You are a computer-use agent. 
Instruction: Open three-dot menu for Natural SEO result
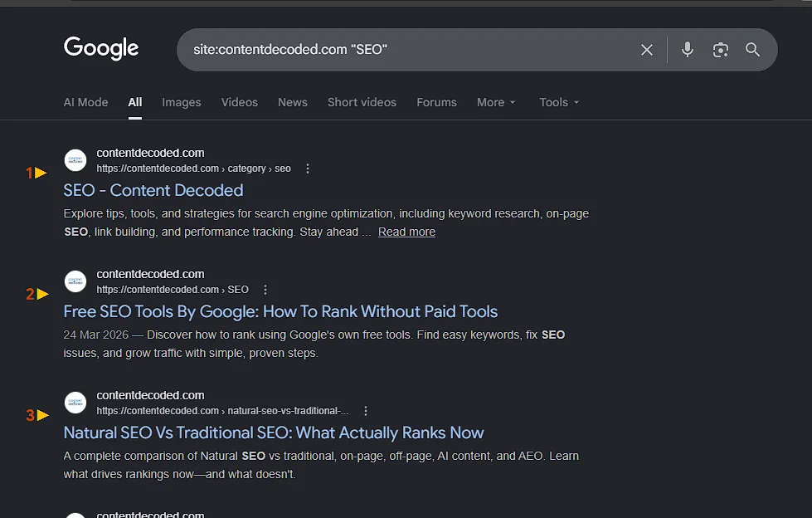pyautogui.click(x=366, y=411)
